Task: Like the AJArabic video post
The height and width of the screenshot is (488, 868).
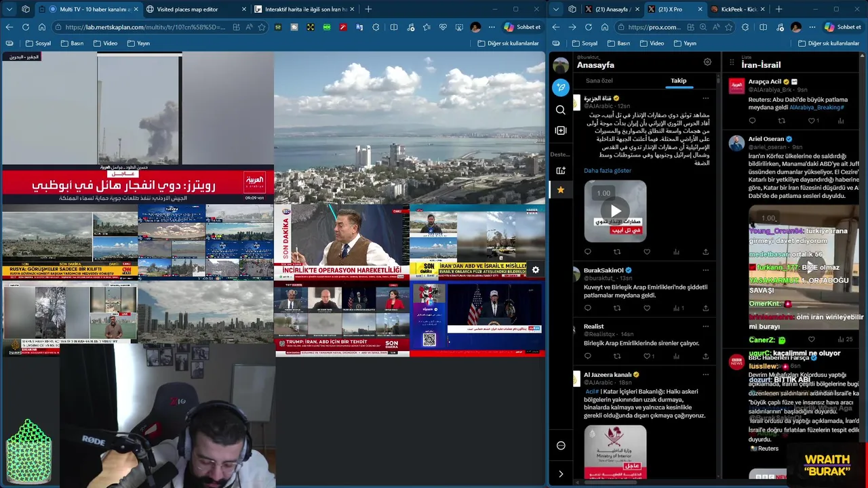Action: point(647,251)
